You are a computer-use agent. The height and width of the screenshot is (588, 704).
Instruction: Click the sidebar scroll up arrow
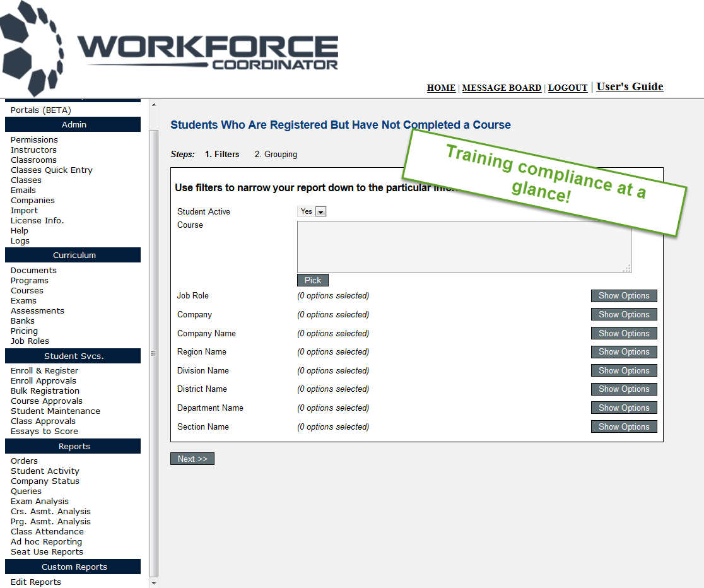click(154, 105)
